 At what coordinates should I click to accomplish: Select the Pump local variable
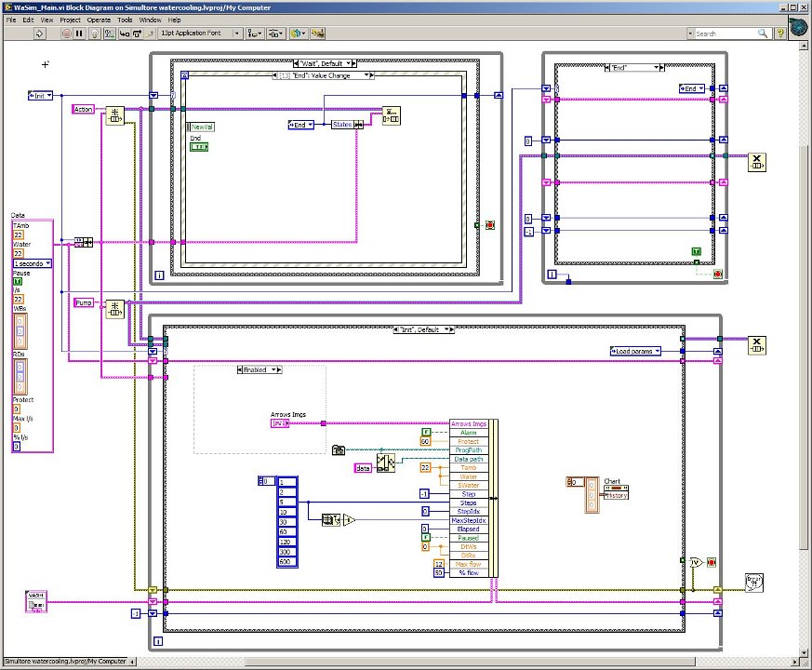(x=84, y=302)
